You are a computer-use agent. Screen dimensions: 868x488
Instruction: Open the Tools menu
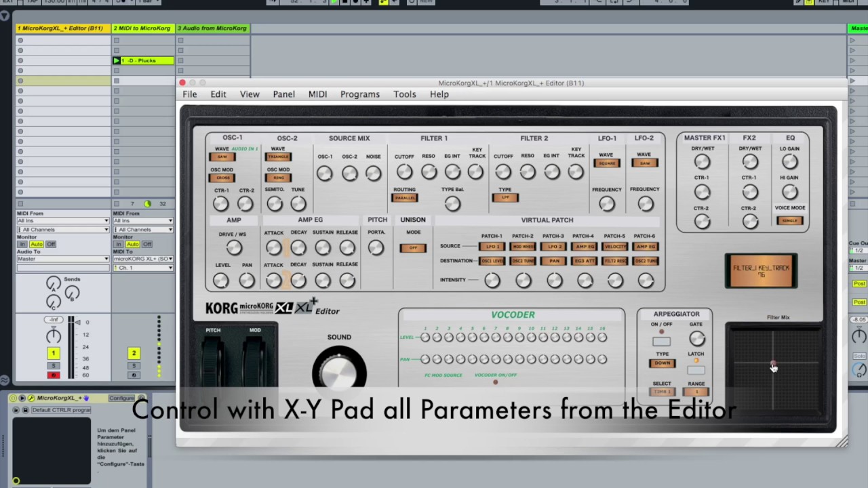[x=405, y=94]
